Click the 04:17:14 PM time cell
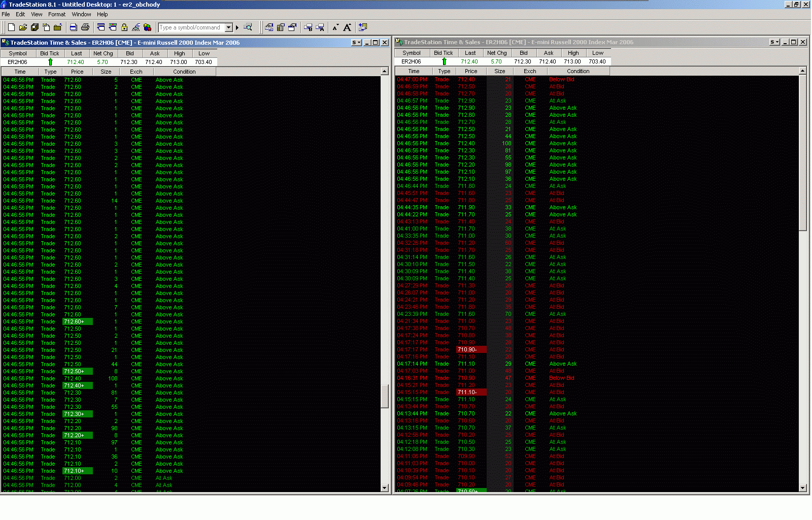Image resolution: width=812 pixels, height=520 pixels. [x=412, y=364]
